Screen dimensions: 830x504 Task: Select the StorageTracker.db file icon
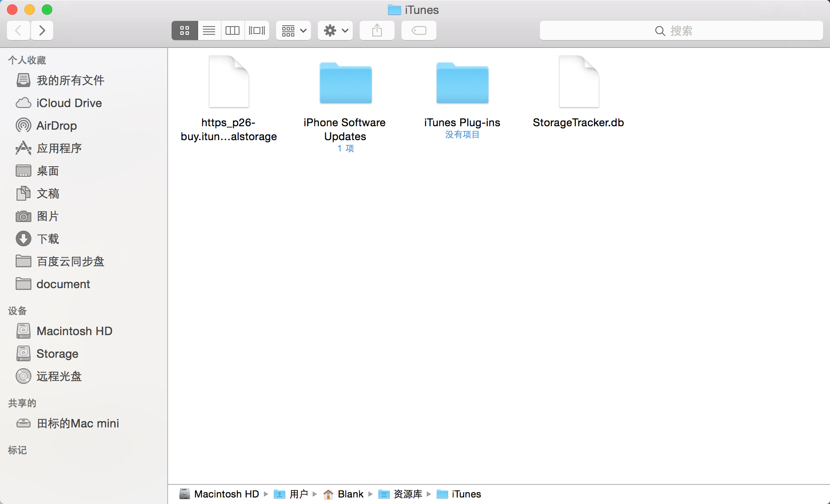579,82
